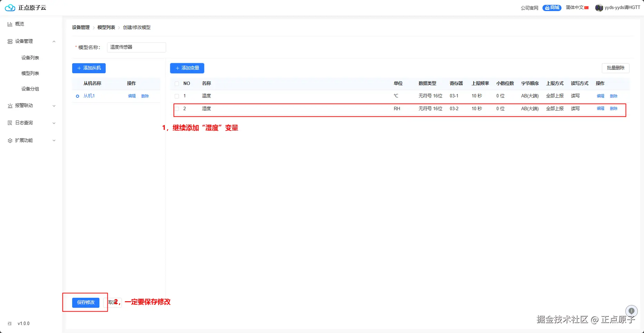Click the sidebar collapse icon beside v1.0.0
644x333 pixels.
[x=10, y=324]
